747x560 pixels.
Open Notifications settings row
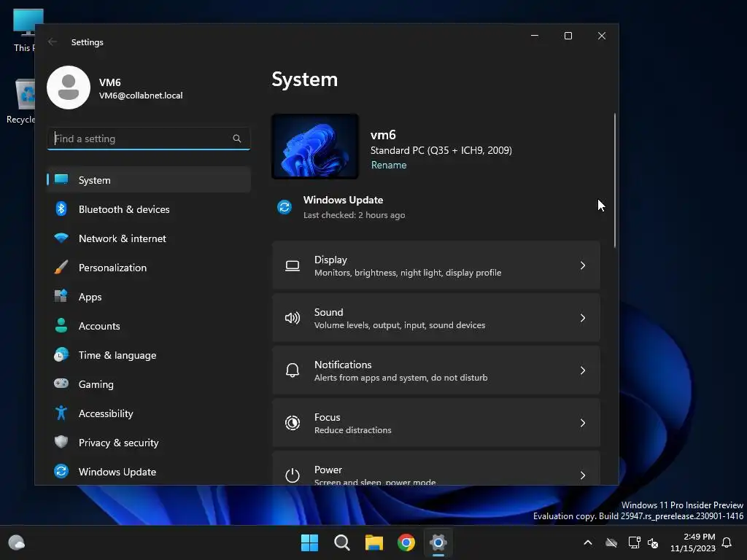point(436,370)
